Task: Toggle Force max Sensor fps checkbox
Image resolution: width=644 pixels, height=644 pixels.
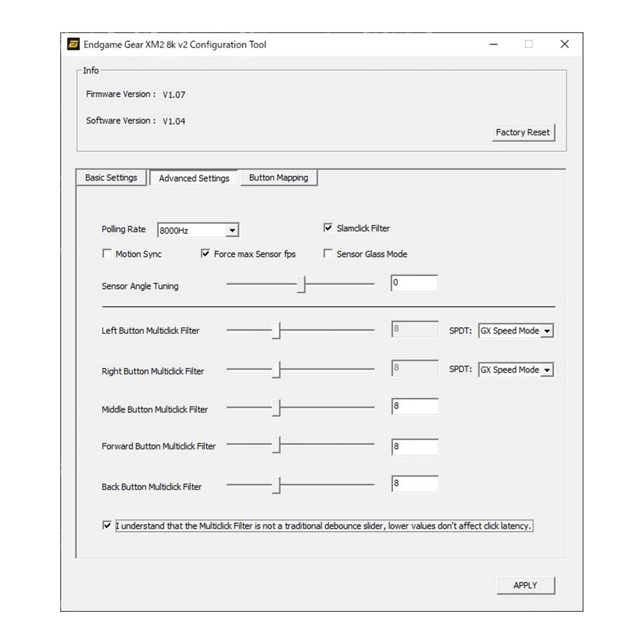Action: [205, 254]
